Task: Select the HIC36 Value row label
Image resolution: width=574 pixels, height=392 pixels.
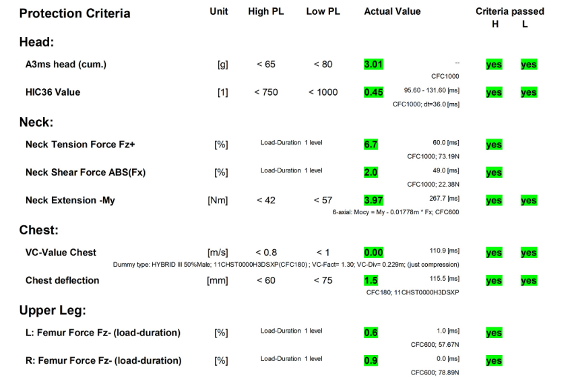Action: pyautogui.click(x=53, y=92)
